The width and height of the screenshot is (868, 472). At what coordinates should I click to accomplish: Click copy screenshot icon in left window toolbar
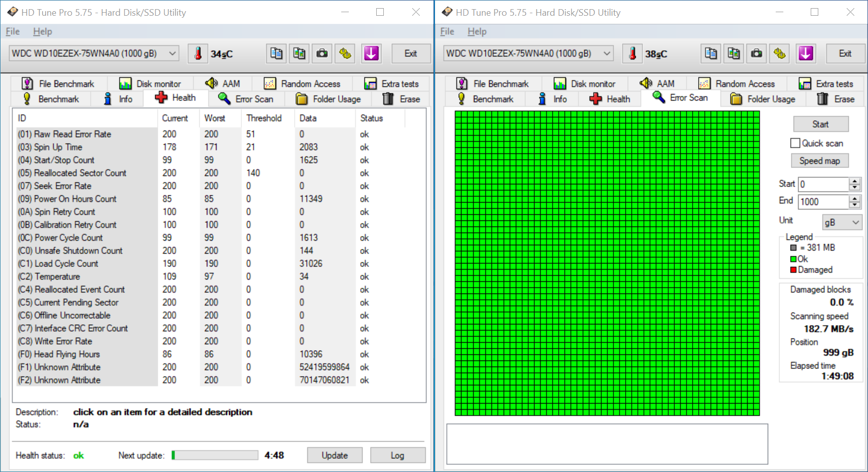tap(299, 53)
